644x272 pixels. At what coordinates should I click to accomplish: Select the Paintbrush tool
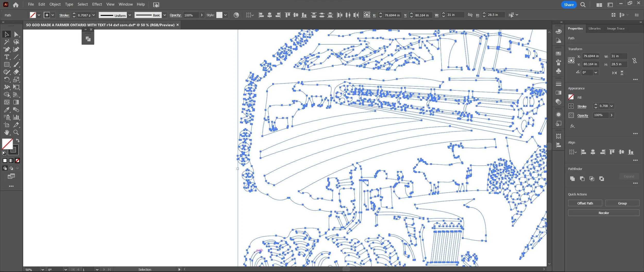tap(16, 64)
